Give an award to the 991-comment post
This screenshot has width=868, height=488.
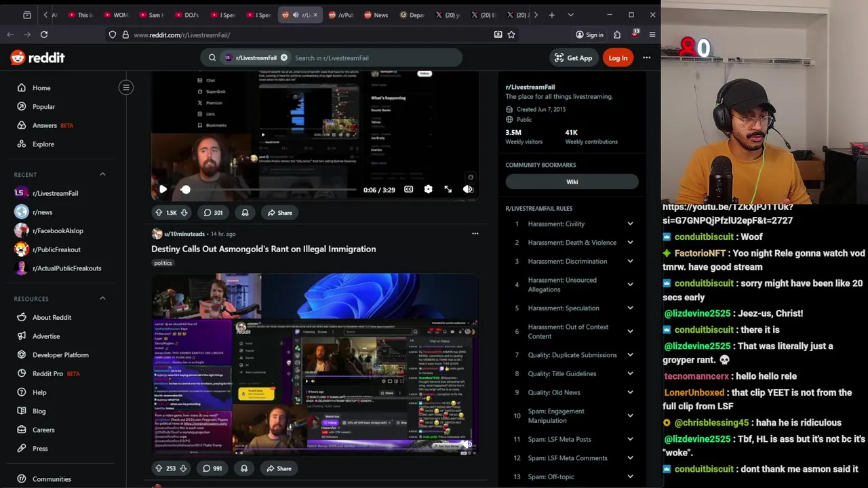[244, 468]
